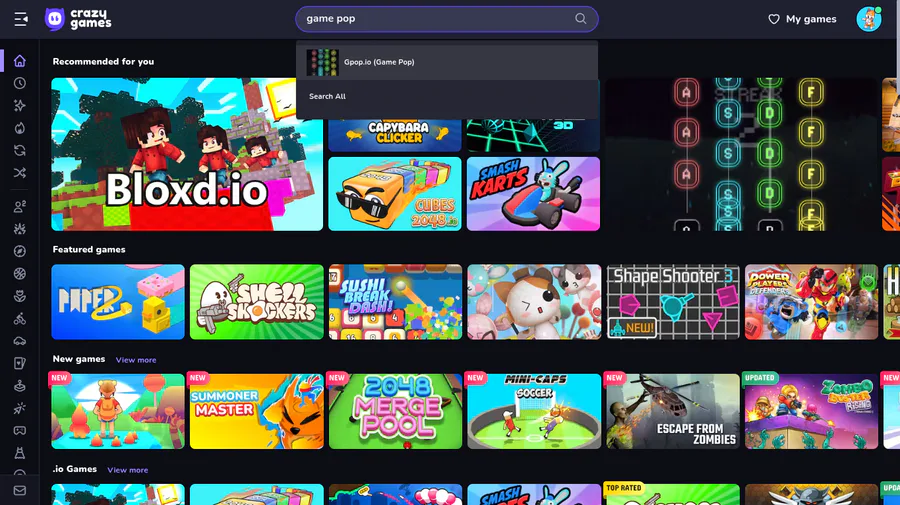Open the Clicker category icon
The image size is (900, 505).
coord(20,408)
